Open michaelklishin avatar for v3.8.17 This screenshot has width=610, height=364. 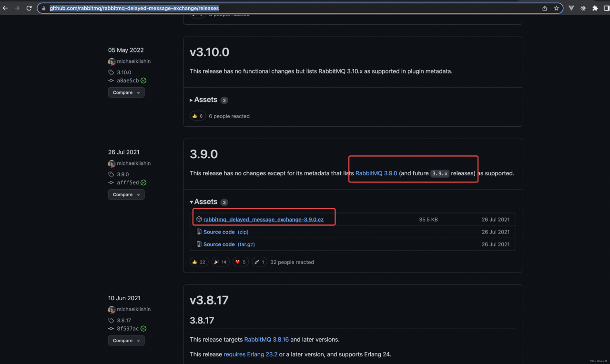click(x=112, y=309)
